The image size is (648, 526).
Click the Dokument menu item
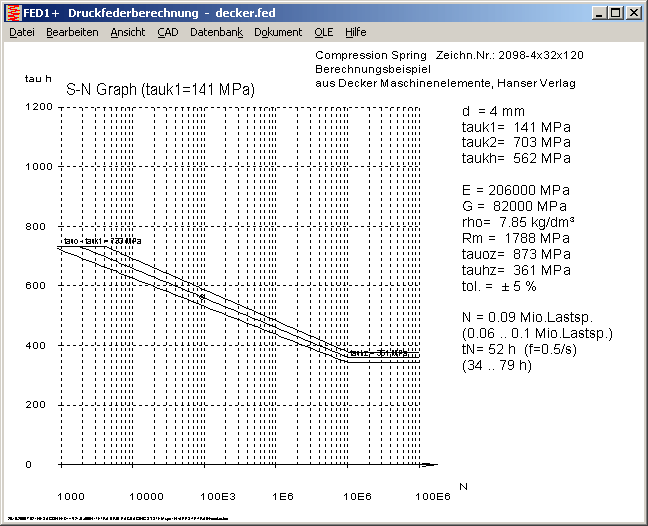click(x=278, y=32)
